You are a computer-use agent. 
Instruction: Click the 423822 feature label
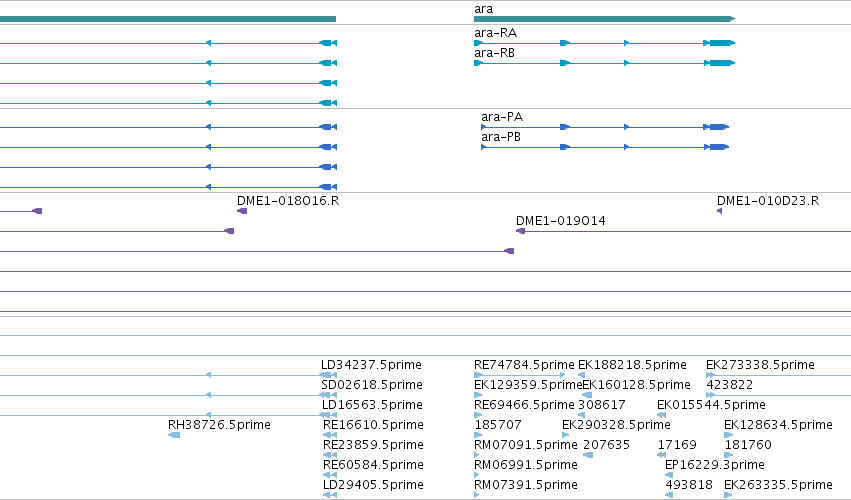(729, 385)
